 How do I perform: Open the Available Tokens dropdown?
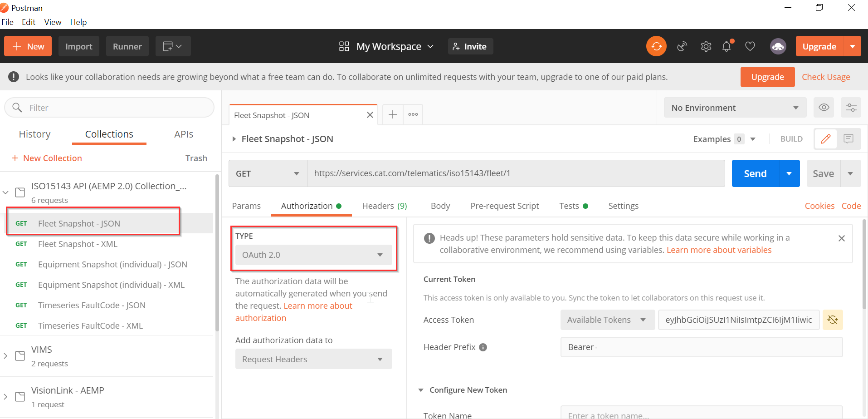coord(608,320)
